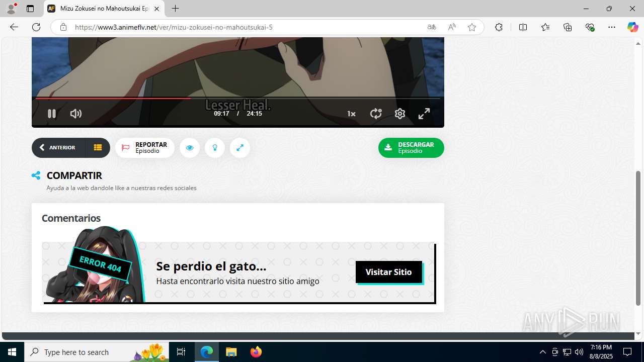Open the tab actions menu

(x=30, y=9)
